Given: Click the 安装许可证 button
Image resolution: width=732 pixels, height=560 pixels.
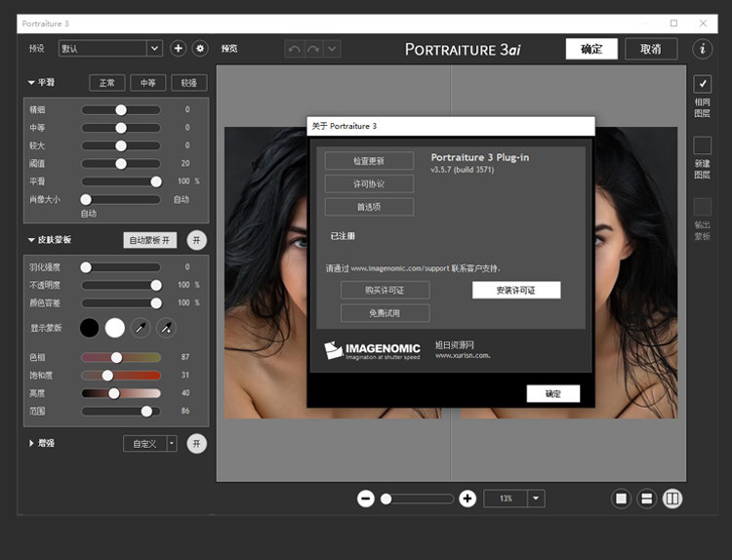Looking at the screenshot, I should tap(516, 291).
